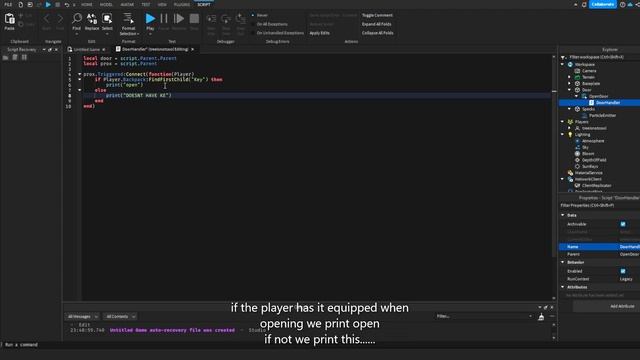
Task: Click the undo arrow in title bar
Action: pyautogui.click(x=67, y=4)
